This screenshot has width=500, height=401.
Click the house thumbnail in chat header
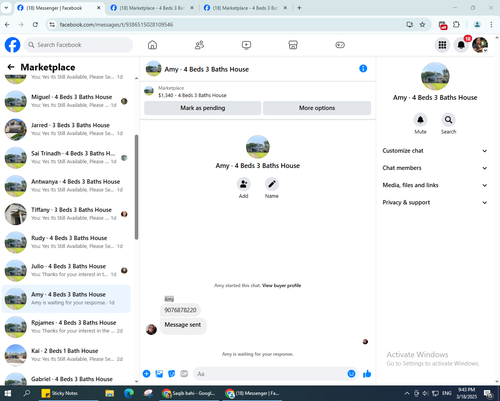click(153, 69)
